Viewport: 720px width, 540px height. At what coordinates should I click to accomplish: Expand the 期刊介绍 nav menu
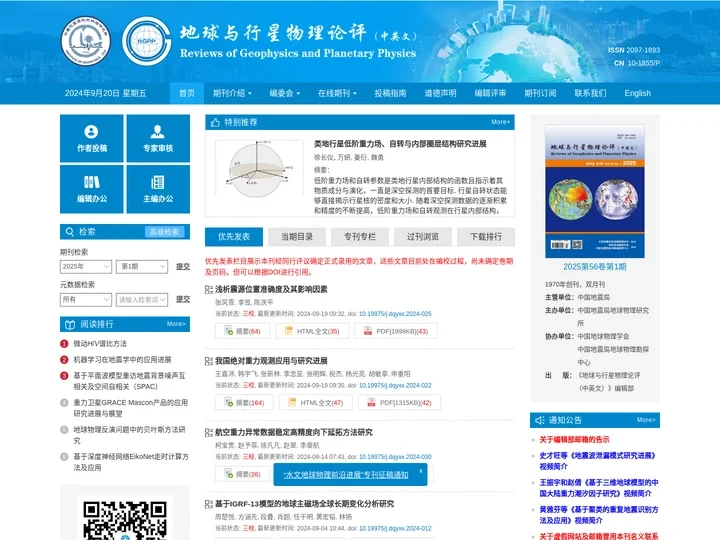point(232,93)
